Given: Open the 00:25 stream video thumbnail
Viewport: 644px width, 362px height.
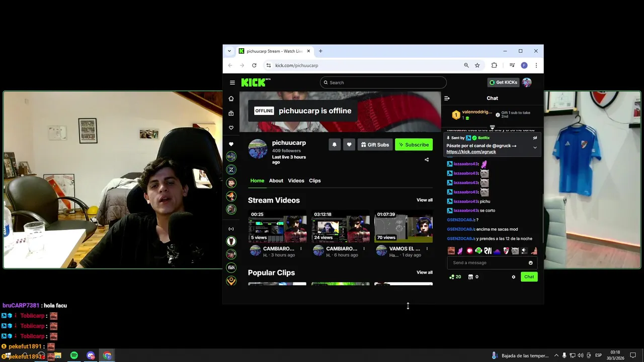Looking at the screenshot, I should point(277,226).
